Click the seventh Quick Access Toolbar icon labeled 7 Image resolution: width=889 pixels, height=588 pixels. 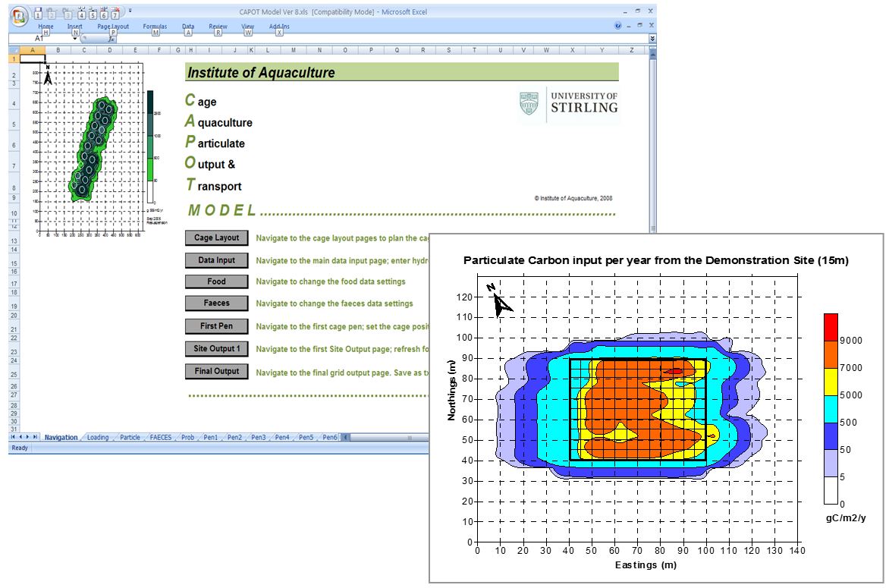click(115, 12)
